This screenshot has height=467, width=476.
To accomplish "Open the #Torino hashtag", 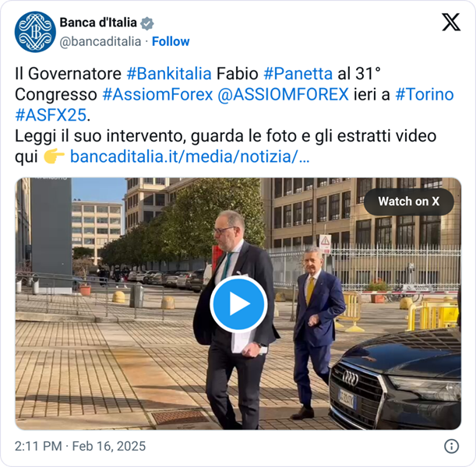I will coord(425,94).
